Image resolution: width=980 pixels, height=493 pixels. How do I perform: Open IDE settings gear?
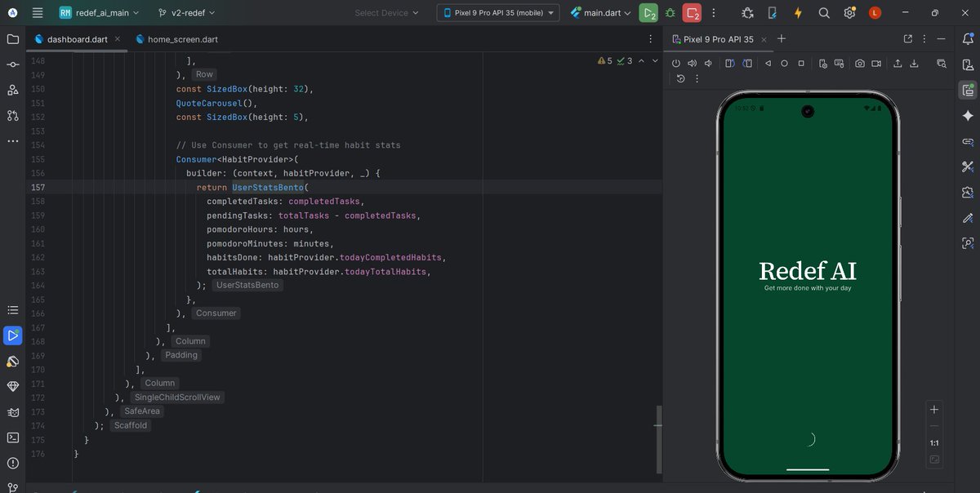(850, 13)
